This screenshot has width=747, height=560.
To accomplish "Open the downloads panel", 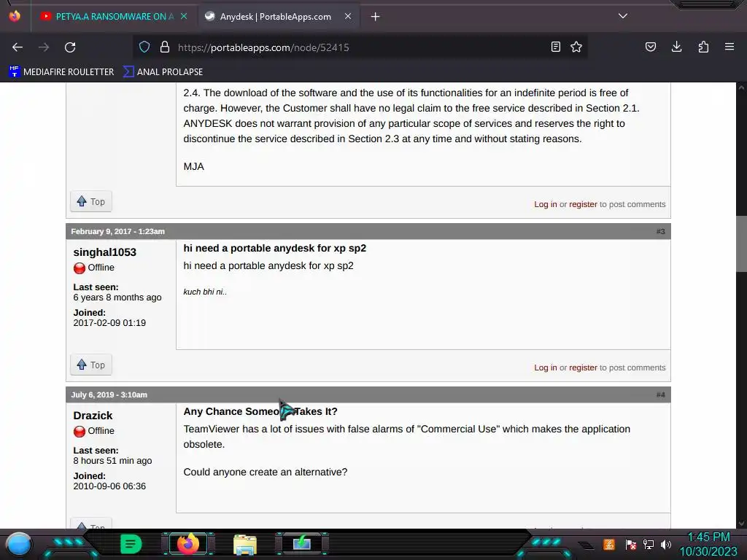I will 676,47.
